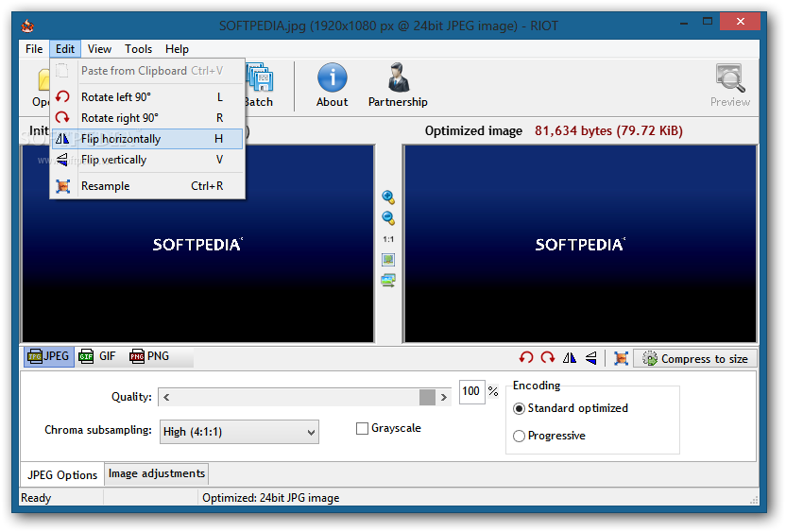The width and height of the screenshot is (786, 532).
Task: Minimize the RIOT window
Action: [x=684, y=22]
